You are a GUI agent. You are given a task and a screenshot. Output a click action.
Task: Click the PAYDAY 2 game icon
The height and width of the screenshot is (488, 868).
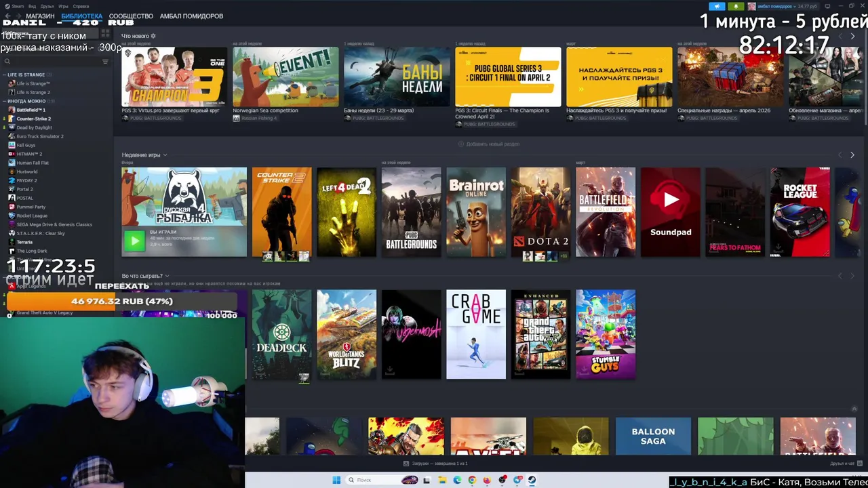click(12, 180)
